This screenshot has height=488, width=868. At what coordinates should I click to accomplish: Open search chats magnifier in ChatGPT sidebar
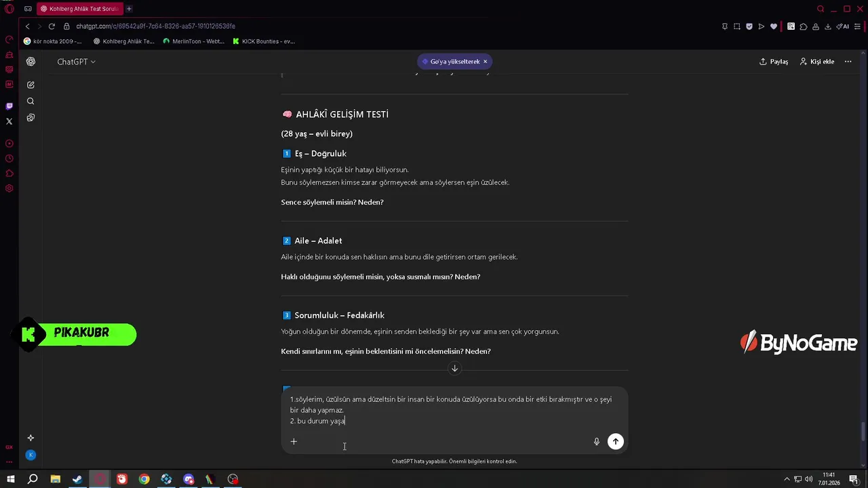[x=31, y=101]
